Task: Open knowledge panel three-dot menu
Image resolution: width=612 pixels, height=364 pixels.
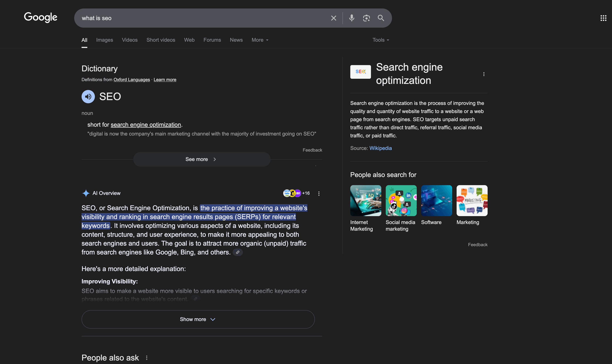Action: (x=484, y=74)
